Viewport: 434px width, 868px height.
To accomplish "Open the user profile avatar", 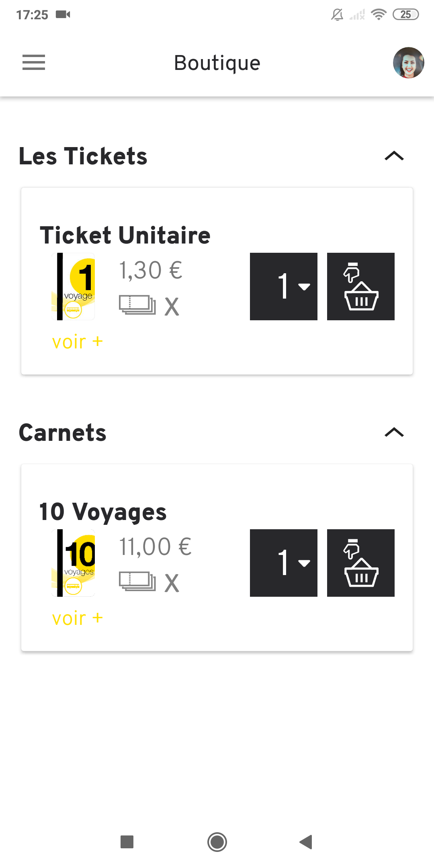I will [408, 63].
